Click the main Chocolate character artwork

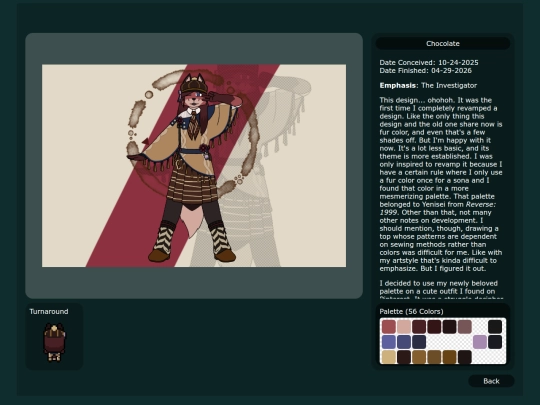point(194,166)
